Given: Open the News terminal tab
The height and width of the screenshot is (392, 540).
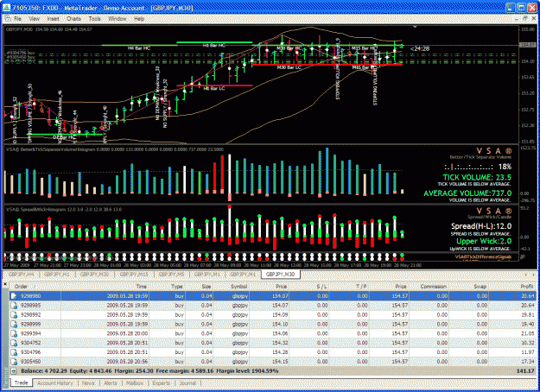Looking at the screenshot, I should pyautogui.click(x=88, y=383).
